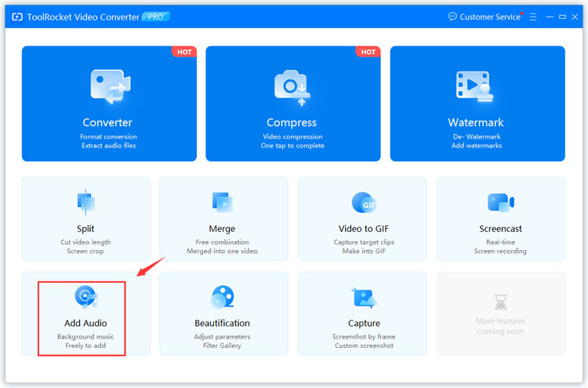Click 'Extract audio files' text
588x388 pixels.
(109, 146)
